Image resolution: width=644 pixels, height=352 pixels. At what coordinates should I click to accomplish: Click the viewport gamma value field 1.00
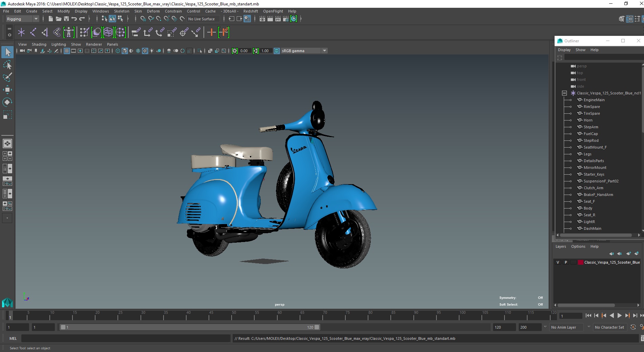[x=265, y=51]
